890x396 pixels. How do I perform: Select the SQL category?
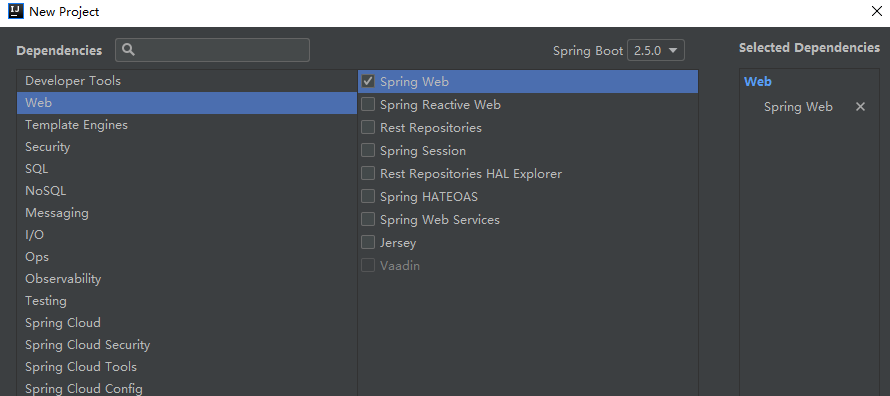click(x=187, y=169)
